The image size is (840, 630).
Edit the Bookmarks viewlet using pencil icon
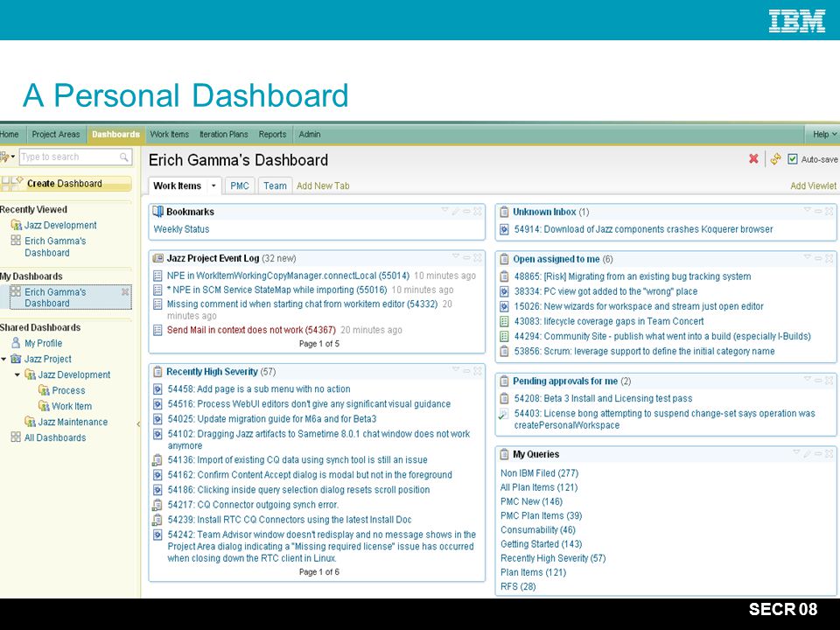tap(455, 212)
